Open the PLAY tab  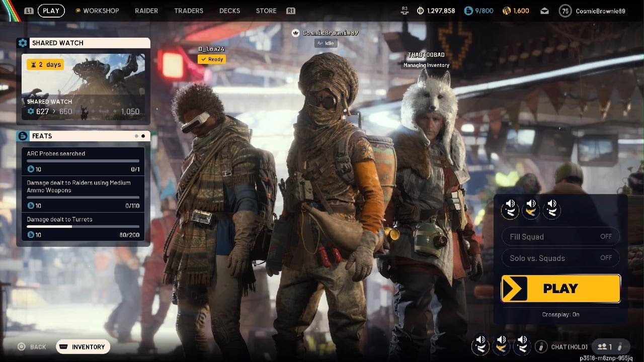(x=51, y=11)
